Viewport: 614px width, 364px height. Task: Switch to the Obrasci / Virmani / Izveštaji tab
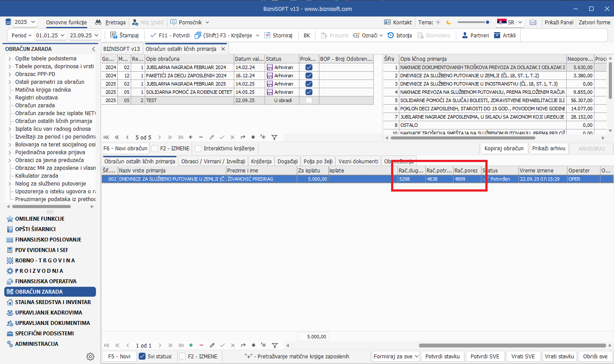point(213,161)
